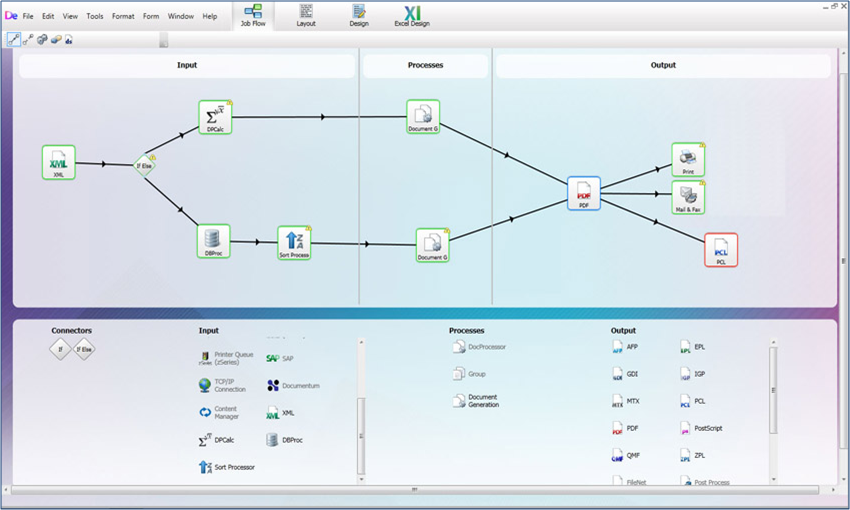Viewport: 850px width, 510px height.
Task: Select the Mail & Fax node on canvas
Action: (x=688, y=197)
